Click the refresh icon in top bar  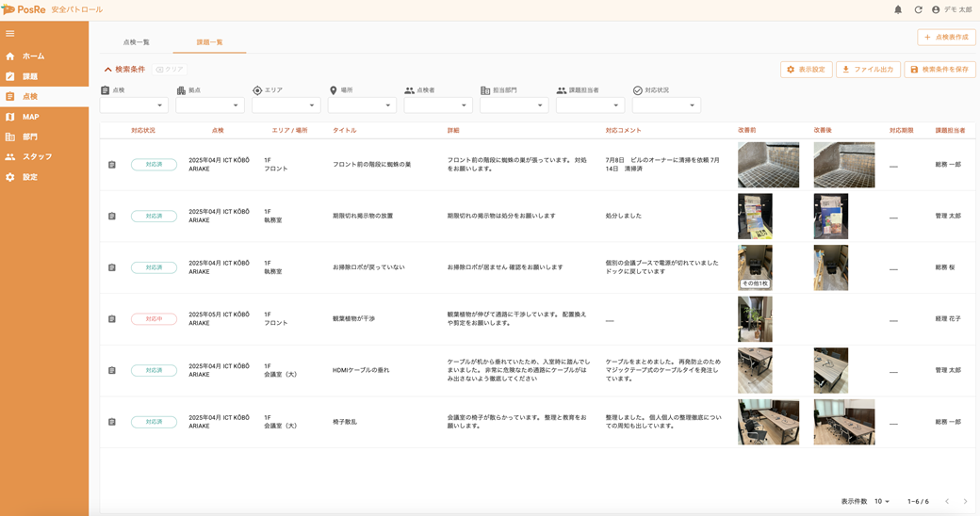tap(918, 9)
